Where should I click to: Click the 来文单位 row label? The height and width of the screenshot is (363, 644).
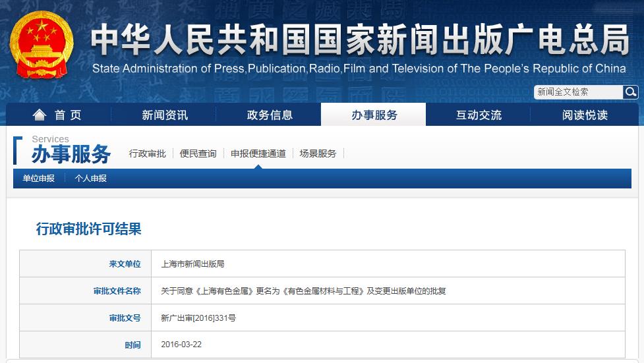[x=125, y=264]
